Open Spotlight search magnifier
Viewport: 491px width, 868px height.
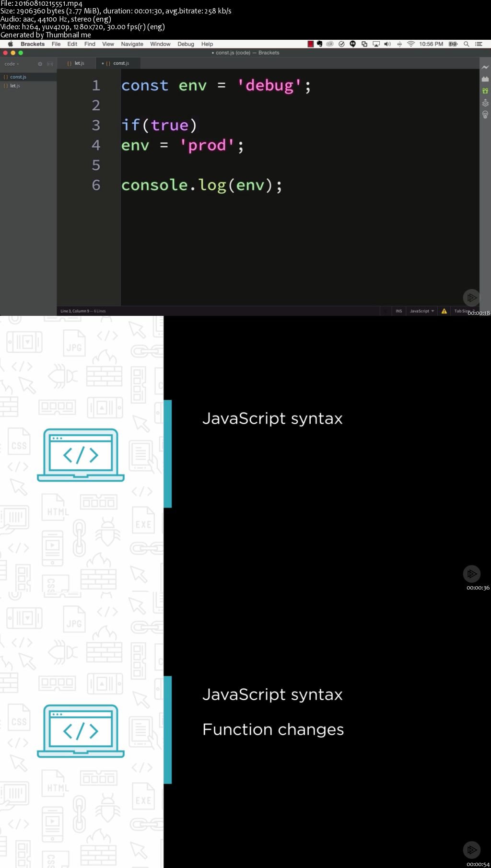coord(466,44)
